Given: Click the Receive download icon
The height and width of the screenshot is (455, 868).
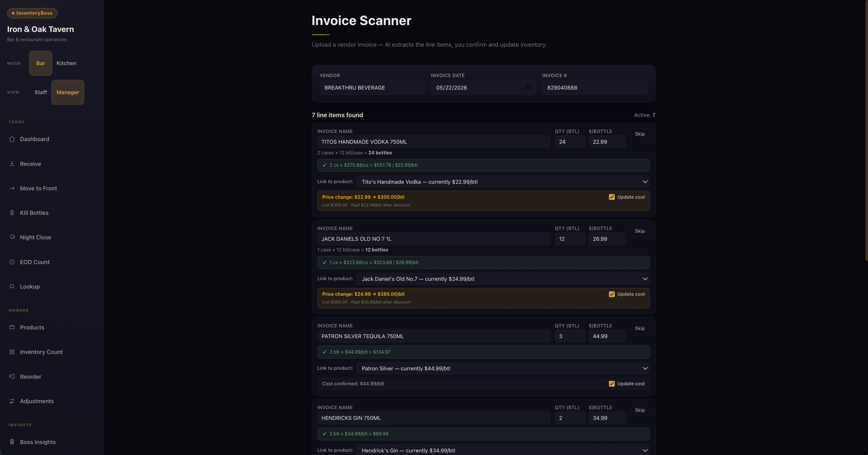Looking at the screenshot, I should pos(12,164).
